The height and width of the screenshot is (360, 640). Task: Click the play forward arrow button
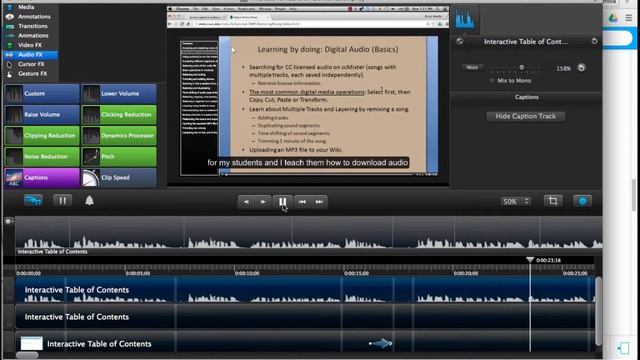pyautogui.click(x=263, y=202)
